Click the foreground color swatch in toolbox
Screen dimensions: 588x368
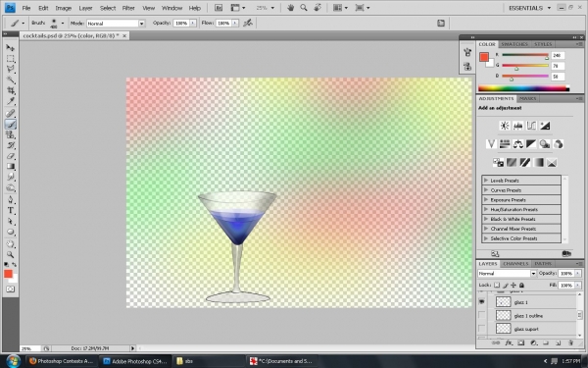8,274
